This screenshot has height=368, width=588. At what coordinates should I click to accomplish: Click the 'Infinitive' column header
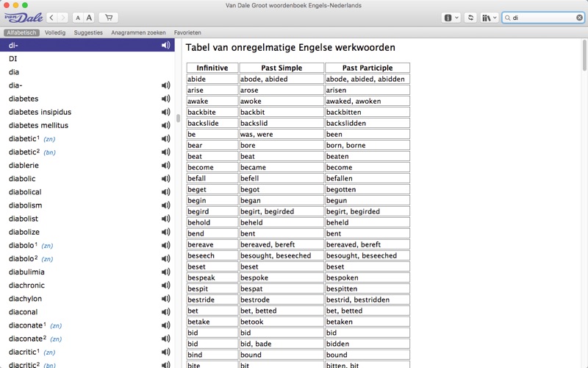pos(212,68)
